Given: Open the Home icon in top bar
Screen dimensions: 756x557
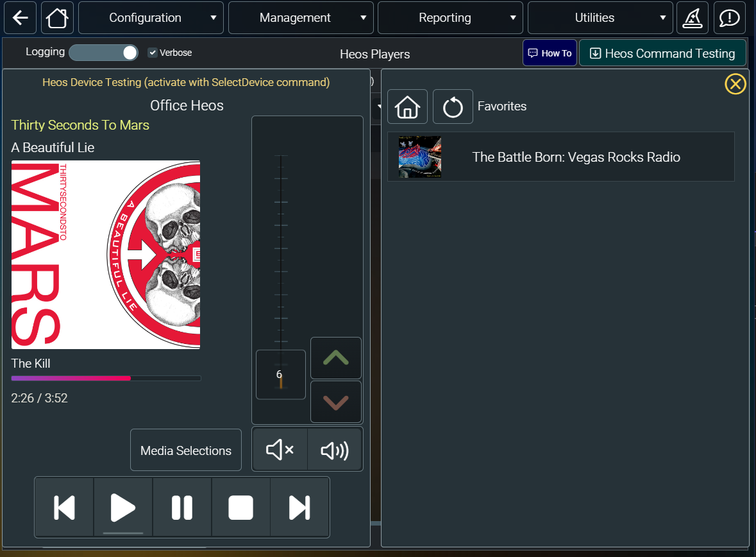Looking at the screenshot, I should tap(57, 18).
